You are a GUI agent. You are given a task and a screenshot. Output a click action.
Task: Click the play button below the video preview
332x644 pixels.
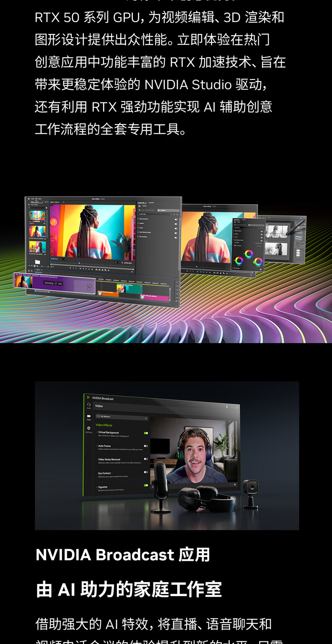click(86, 268)
